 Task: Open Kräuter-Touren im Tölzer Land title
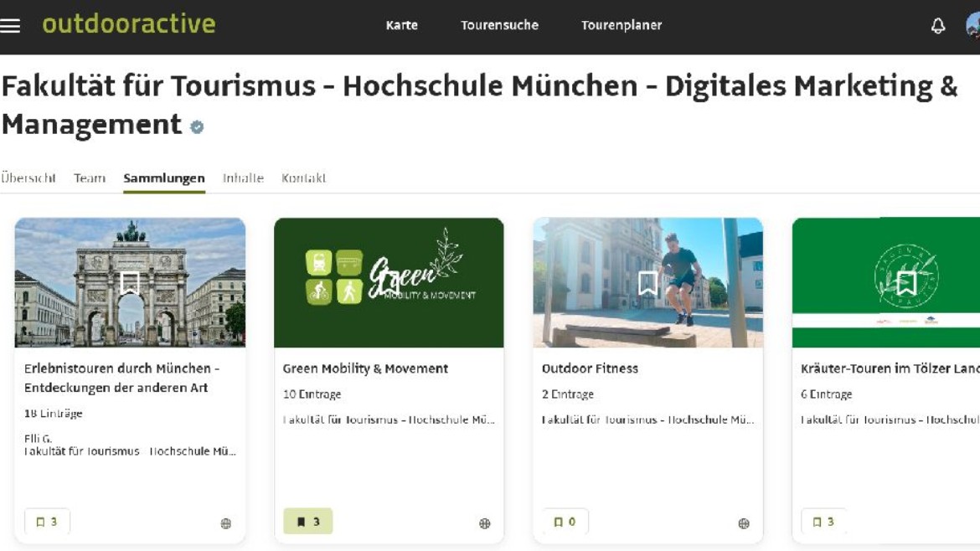pos(890,368)
